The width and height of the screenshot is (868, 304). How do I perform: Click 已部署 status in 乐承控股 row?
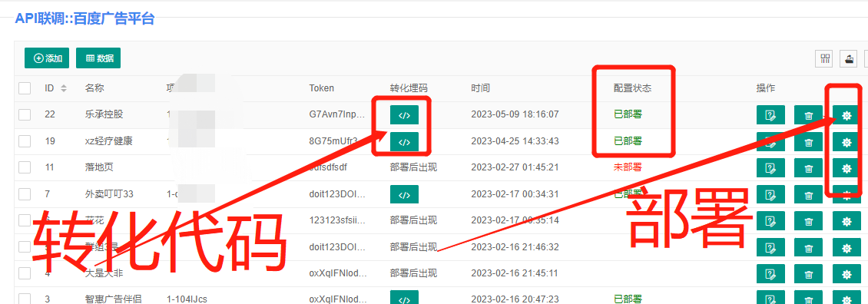click(x=628, y=114)
